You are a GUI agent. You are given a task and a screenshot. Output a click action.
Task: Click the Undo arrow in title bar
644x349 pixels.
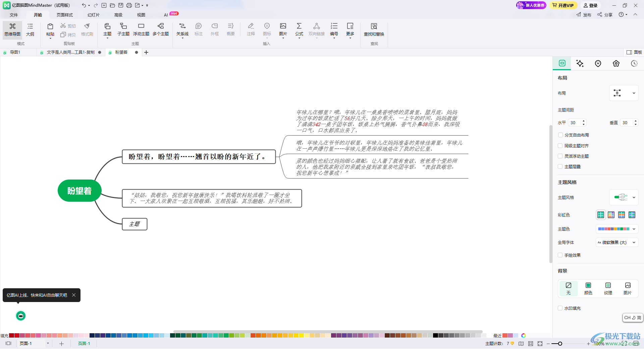[84, 5]
